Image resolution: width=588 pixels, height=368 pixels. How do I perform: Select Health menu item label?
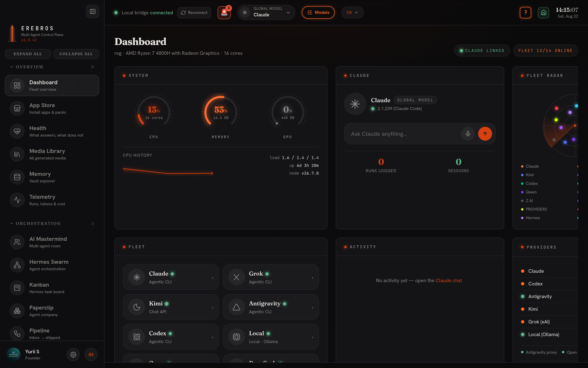click(38, 128)
